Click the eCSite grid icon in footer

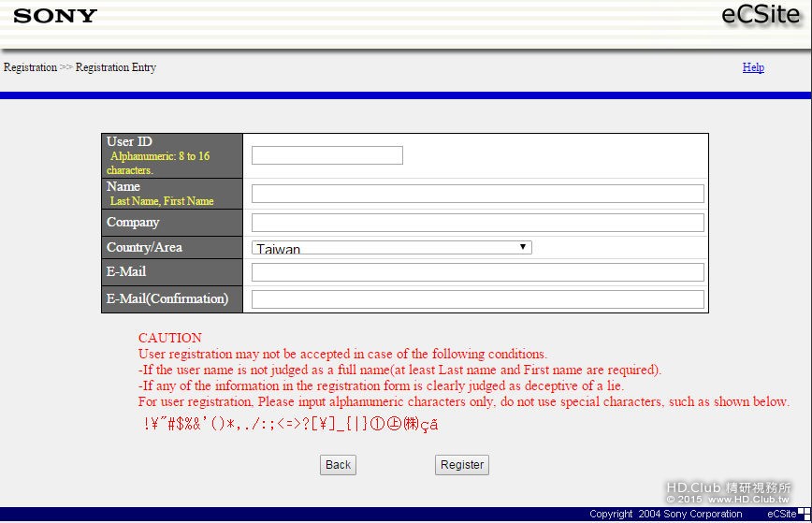point(805,514)
